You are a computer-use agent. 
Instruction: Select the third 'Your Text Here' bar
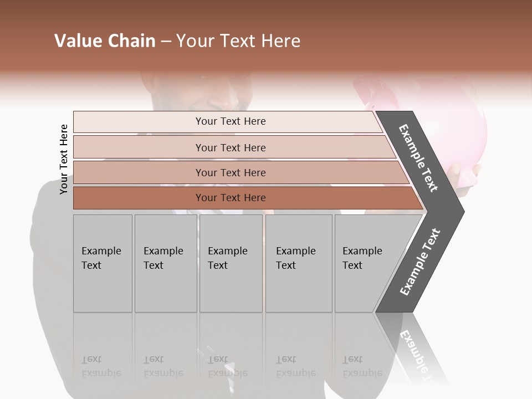(x=241, y=172)
